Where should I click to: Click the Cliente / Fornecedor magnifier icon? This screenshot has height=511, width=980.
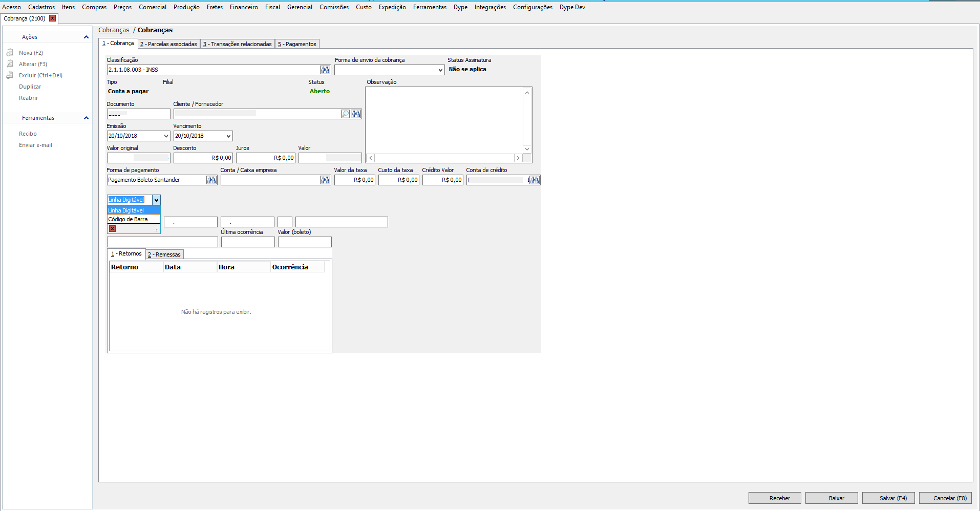[x=345, y=114]
